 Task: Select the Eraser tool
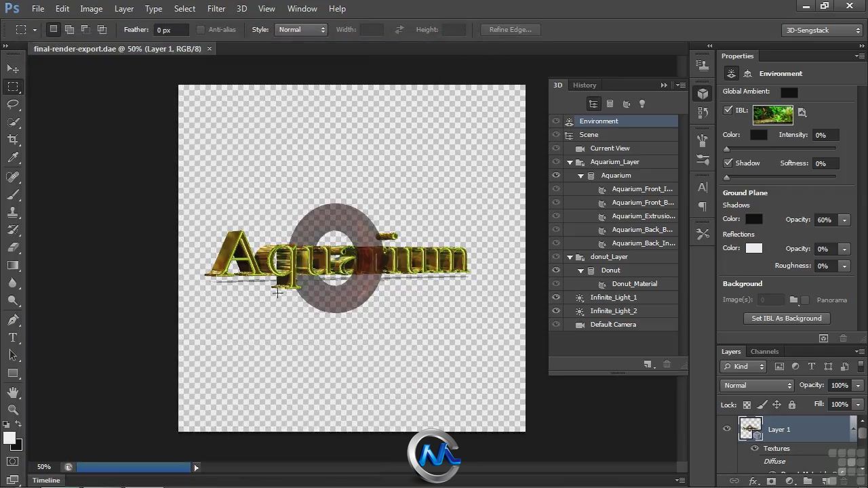pos(13,247)
